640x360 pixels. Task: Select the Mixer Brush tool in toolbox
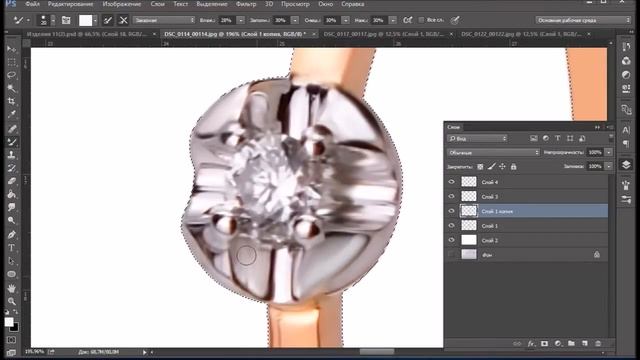11,142
